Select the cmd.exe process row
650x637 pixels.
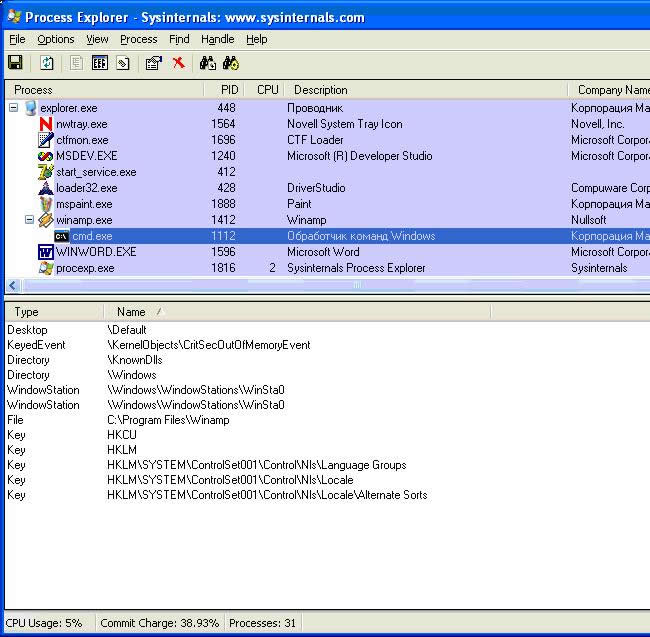(x=92, y=236)
